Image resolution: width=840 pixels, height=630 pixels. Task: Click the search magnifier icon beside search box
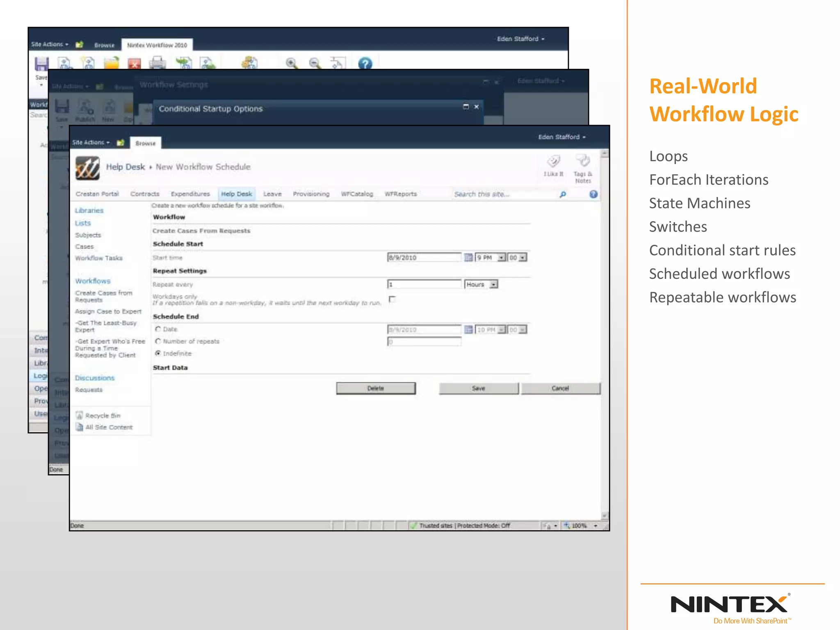[563, 194]
